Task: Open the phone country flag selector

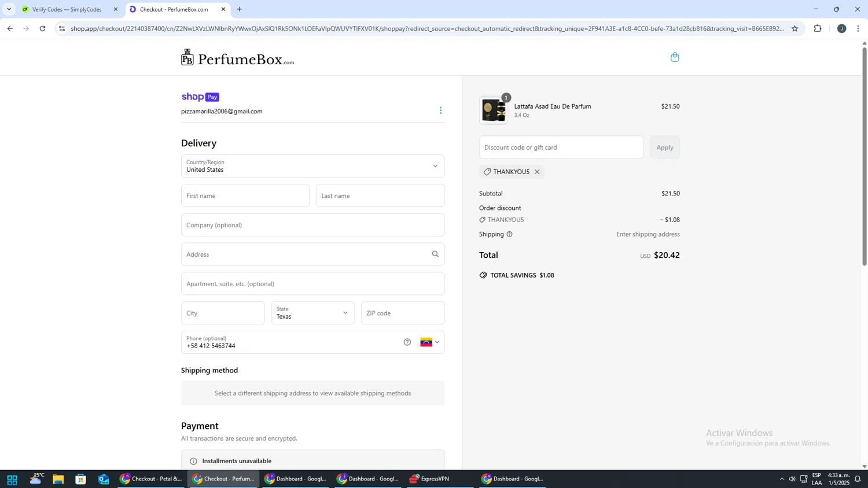Action: pyautogui.click(x=430, y=342)
